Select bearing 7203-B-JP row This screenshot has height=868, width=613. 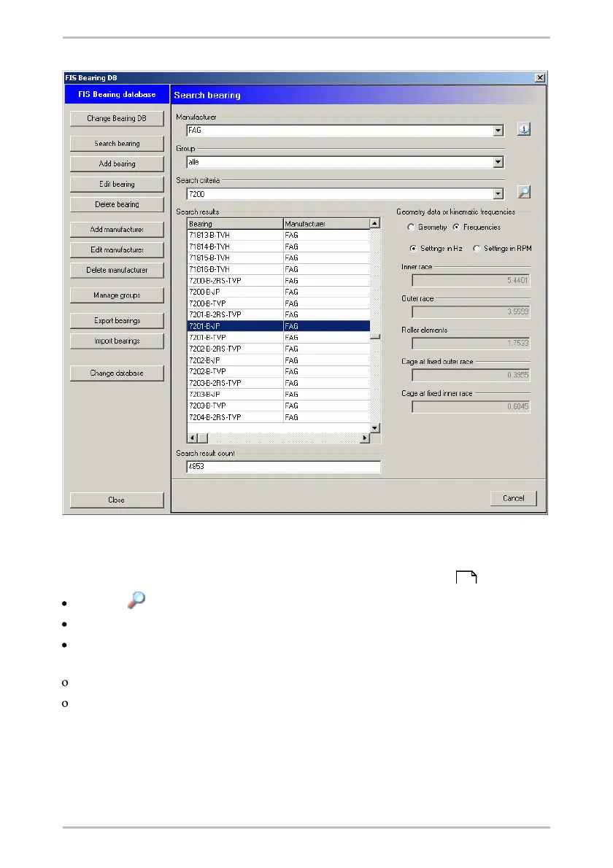click(279, 394)
